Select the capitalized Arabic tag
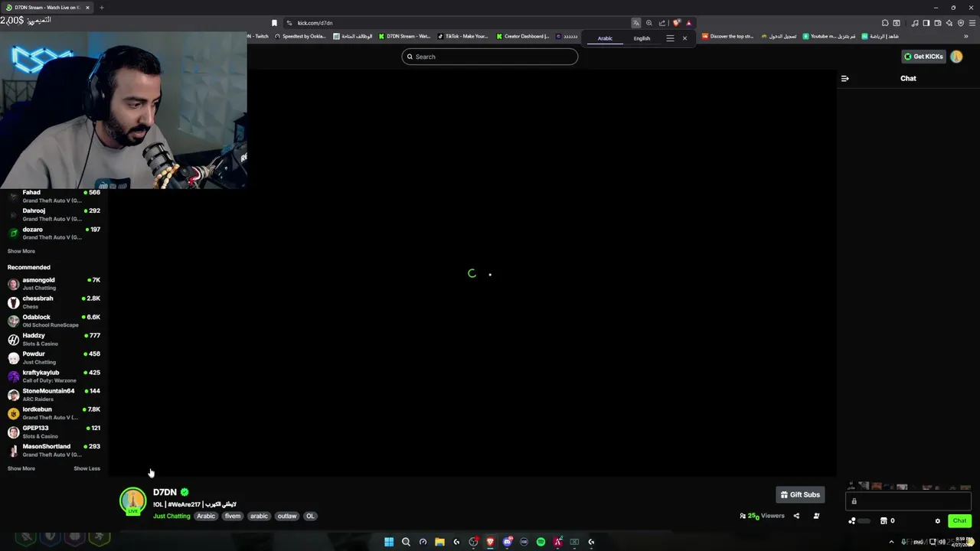The image size is (980, 551). coord(206,516)
